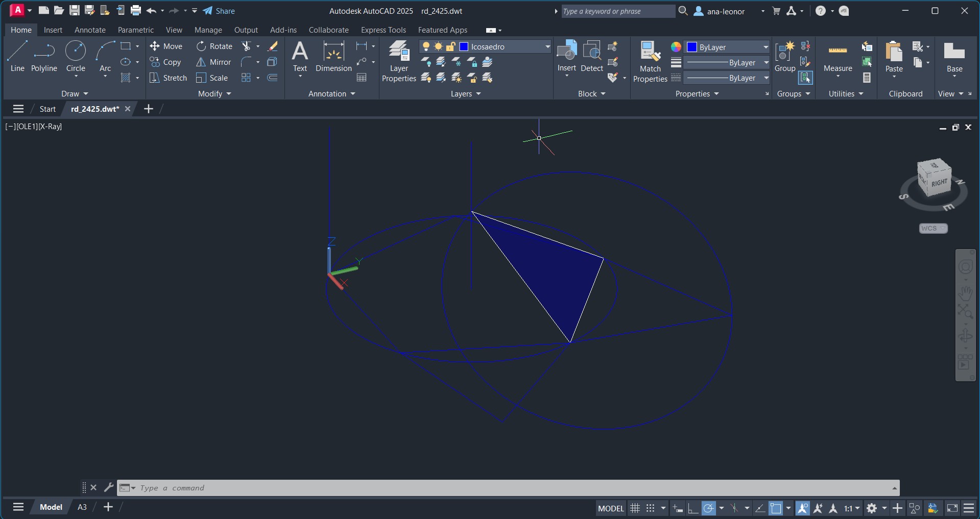
Task: Open the A3 layout tab
Action: (x=82, y=507)
